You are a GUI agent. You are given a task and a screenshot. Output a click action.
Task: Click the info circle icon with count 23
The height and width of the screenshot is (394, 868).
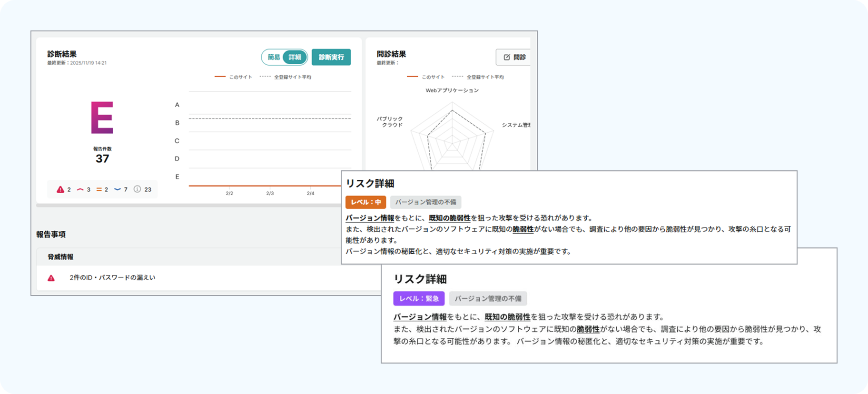[x=137, y=189]
